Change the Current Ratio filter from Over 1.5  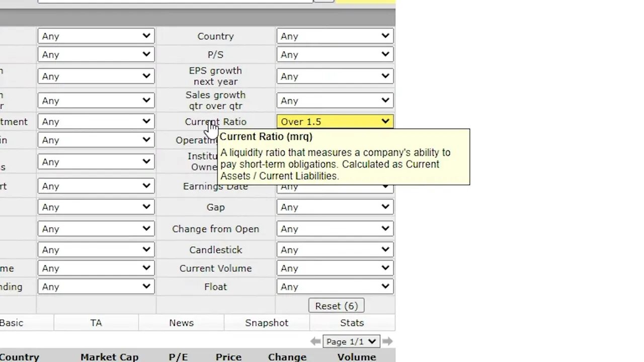(335, 121)
